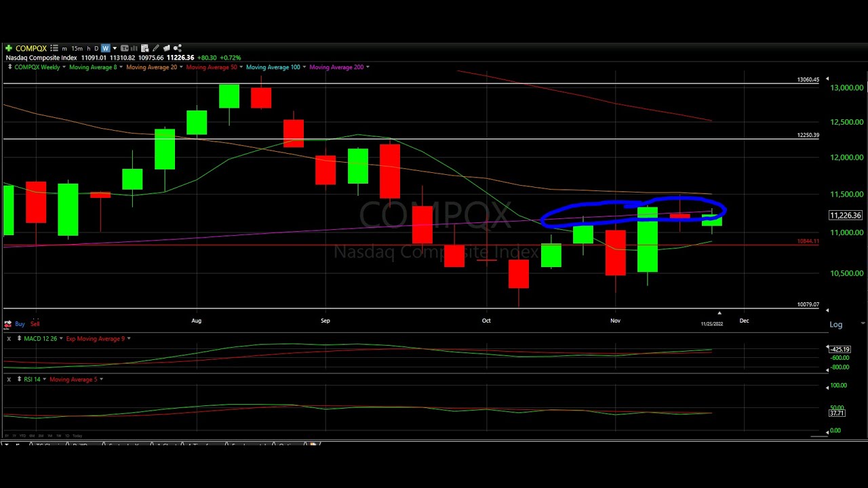Screen dimensions: 868x488
Task: Switch chart to the minute (m) interval
Action: [64, 49]
